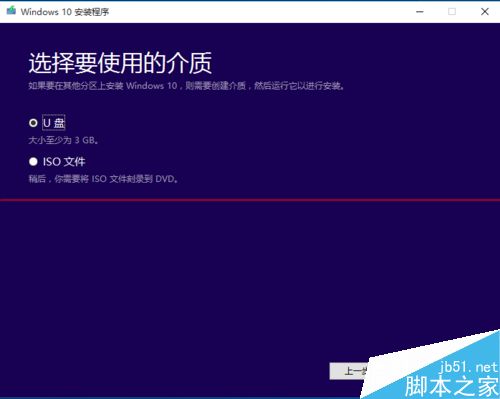
Task: Click the heading 选择要使用的介质
Action: point(120,63)
